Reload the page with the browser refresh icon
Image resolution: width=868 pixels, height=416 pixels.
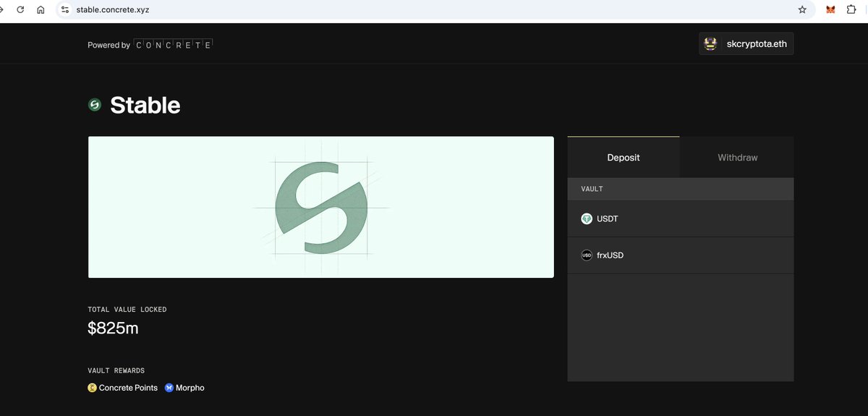click(x=20, y=9)
